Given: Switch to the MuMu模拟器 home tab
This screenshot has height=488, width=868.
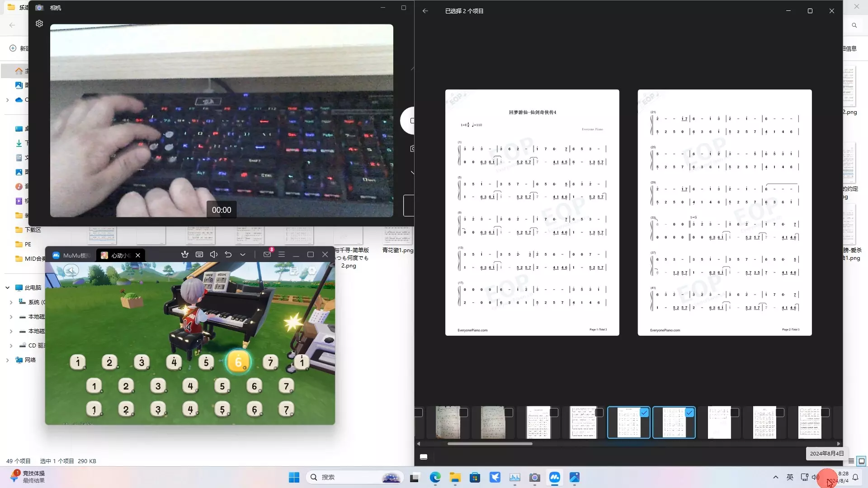Looking at the screenshot, I should tap(71, 255).
